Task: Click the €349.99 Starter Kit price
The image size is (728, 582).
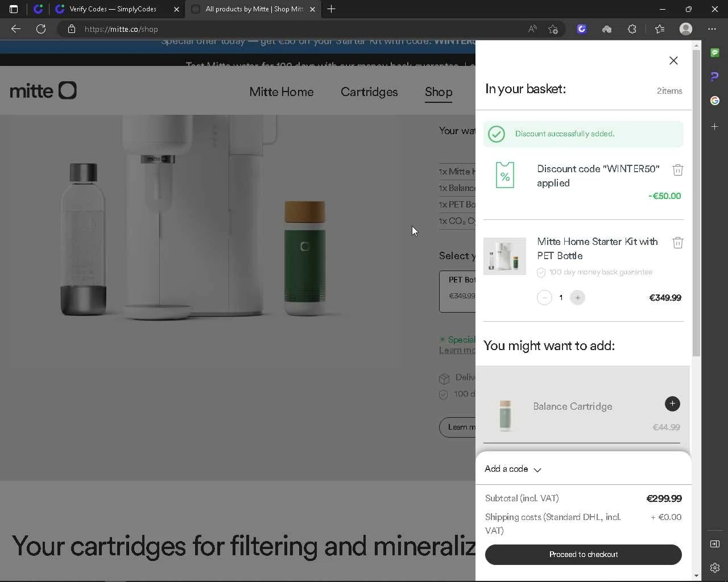Action: [665, 298]
